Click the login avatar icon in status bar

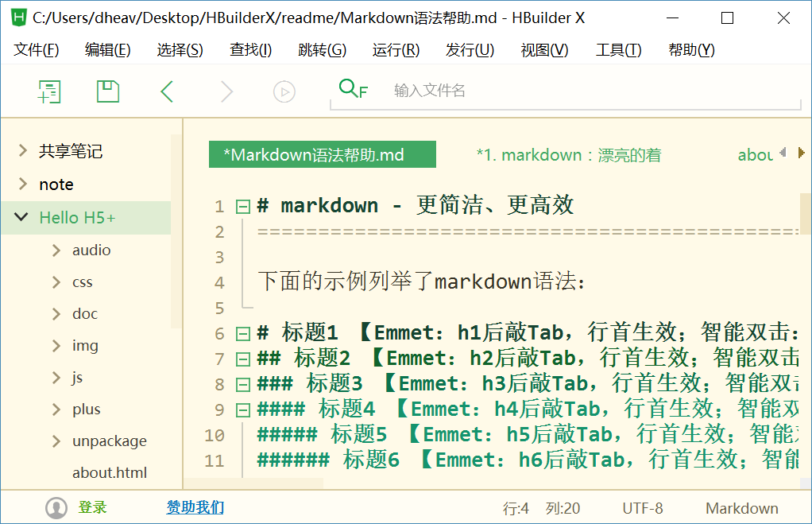(56, 507)
